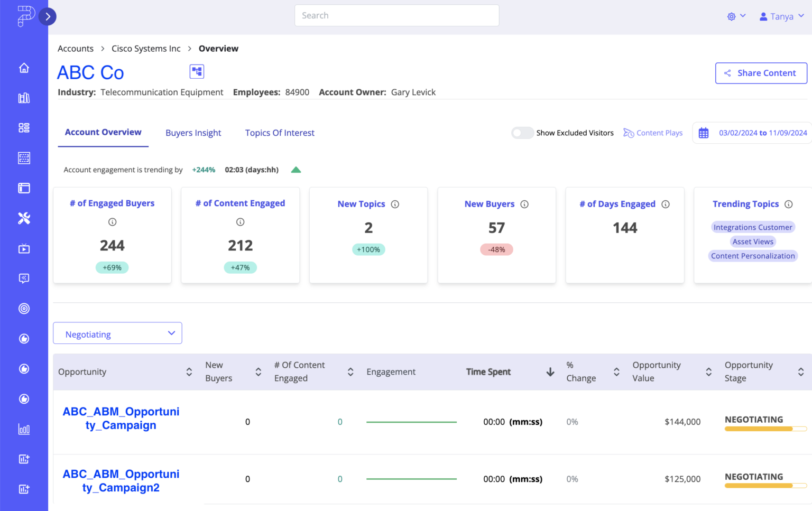This screenshot has height=511, width=812.
Task: Click the account hierarchy icon beside ABC Co
Action: pyautogui.click(x=197, y=72)
